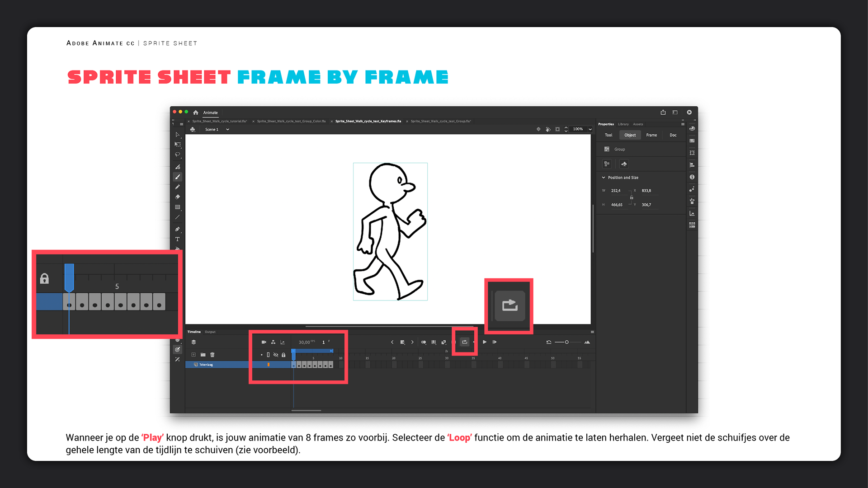868x488 pixels.
Task: Click the width value 252,4 field
Action: tap(616, 191)
